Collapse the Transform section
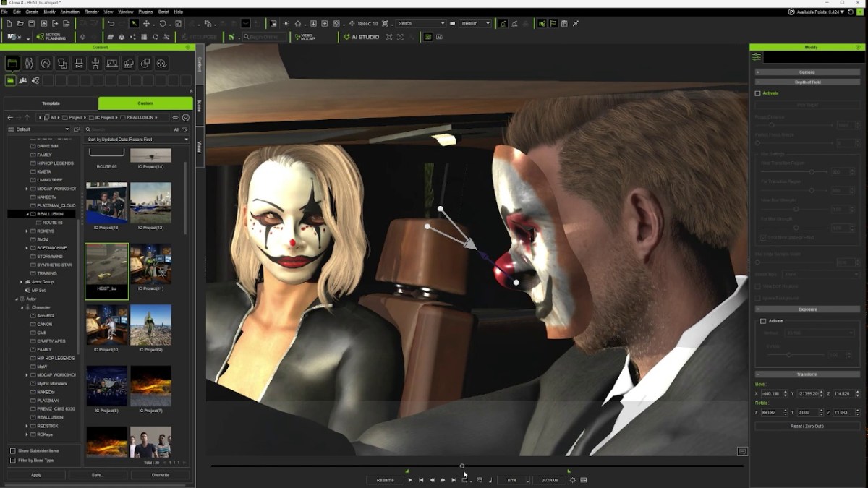Viewport: 868px width, 488px height. 758,374
